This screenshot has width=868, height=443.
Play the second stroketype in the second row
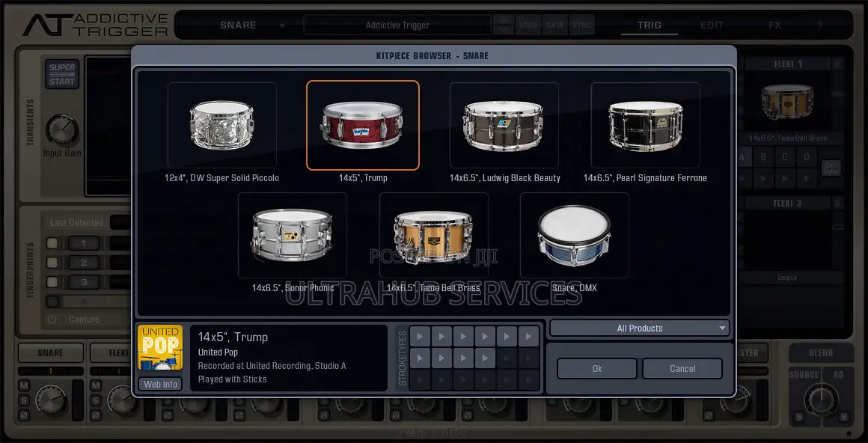click(441, 358)
